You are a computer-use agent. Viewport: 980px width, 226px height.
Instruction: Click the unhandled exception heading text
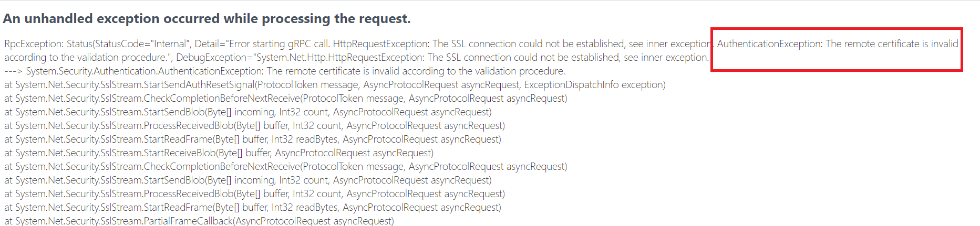(207, 19)
